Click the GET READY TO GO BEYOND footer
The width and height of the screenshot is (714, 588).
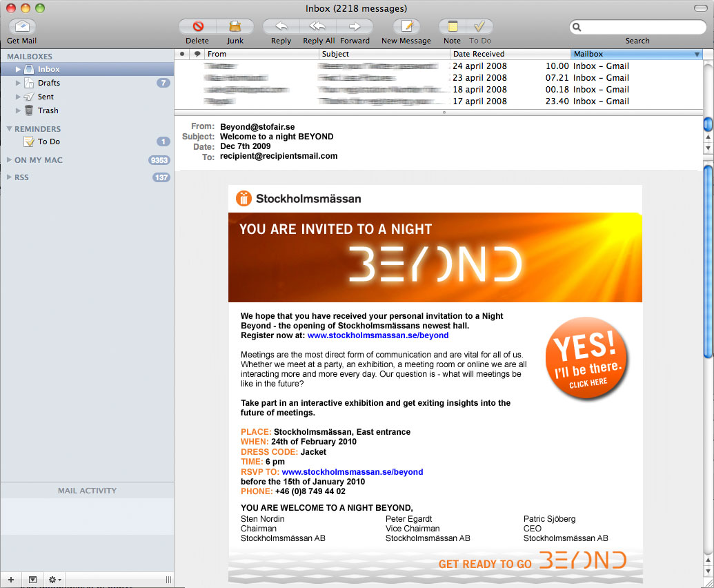coord(533,562)
